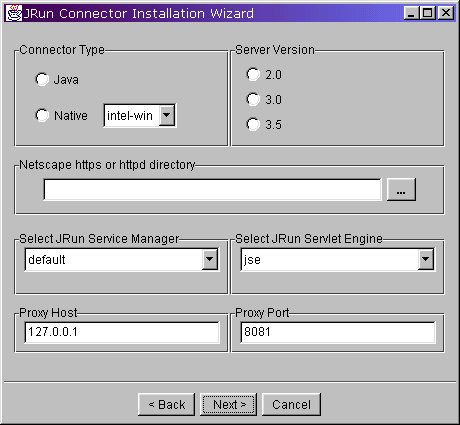This screenshot has height=425, width=460.
Task: Focus the Proxy Port field showing 8081
Action: 338,332
